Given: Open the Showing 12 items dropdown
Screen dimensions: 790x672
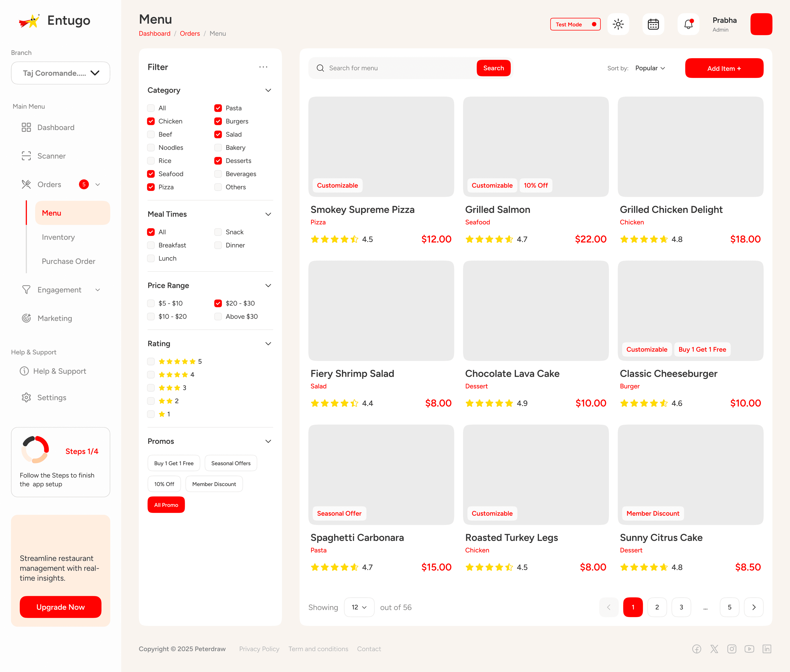Looking at the screenshot, I should 359,607.
